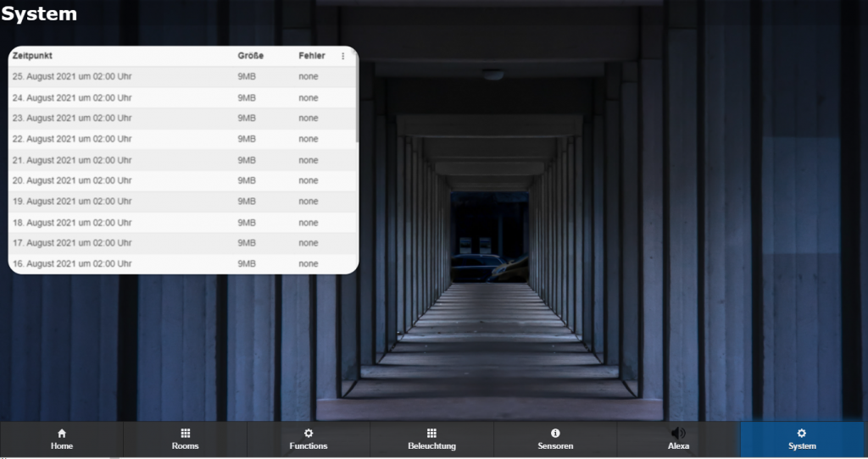Click the backup table's vertical scrollbar

(357, 102)
